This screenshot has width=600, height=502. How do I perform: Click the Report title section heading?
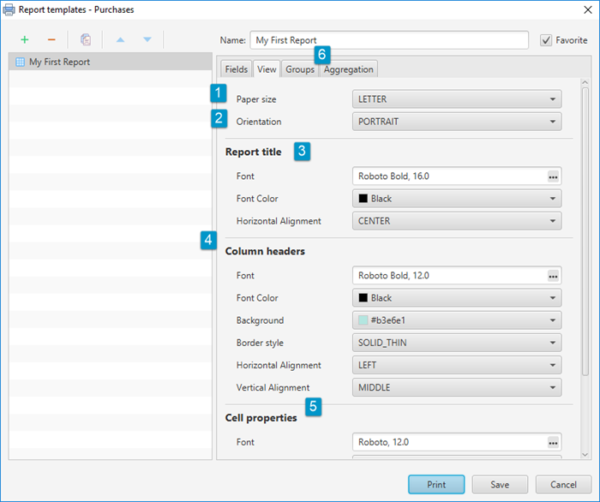pos(253,152)
